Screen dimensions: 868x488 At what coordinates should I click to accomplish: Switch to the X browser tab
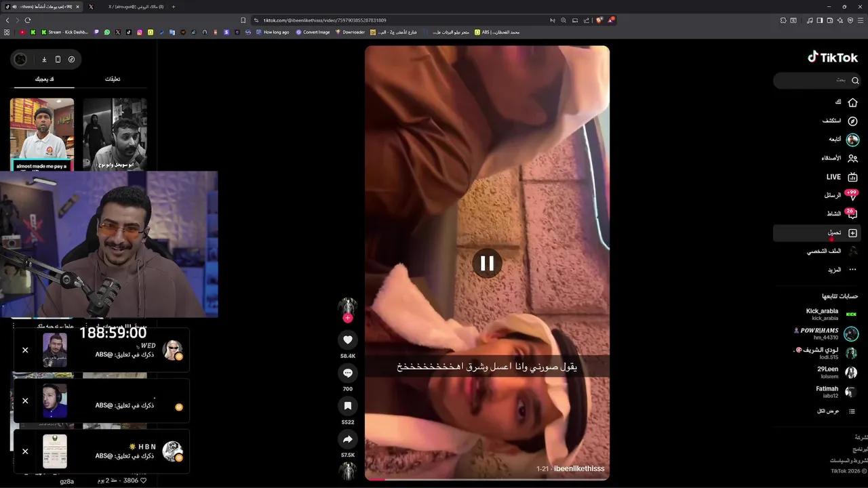tap(91, 7)
